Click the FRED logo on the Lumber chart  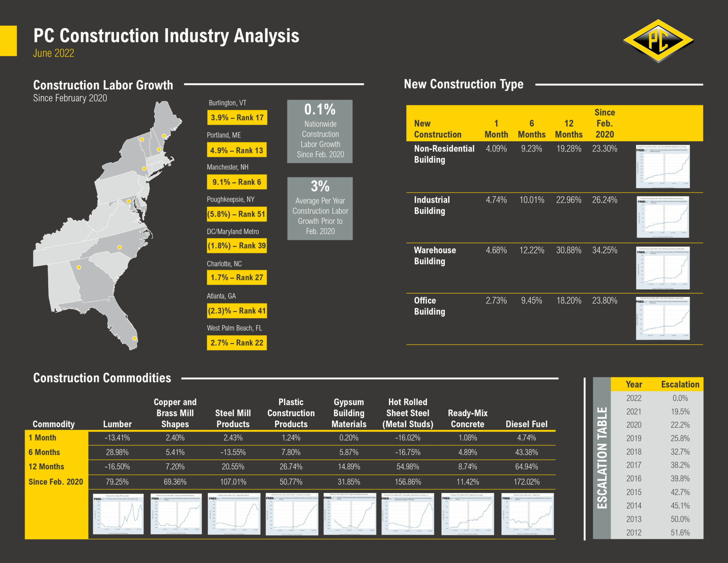click(98, 499)
